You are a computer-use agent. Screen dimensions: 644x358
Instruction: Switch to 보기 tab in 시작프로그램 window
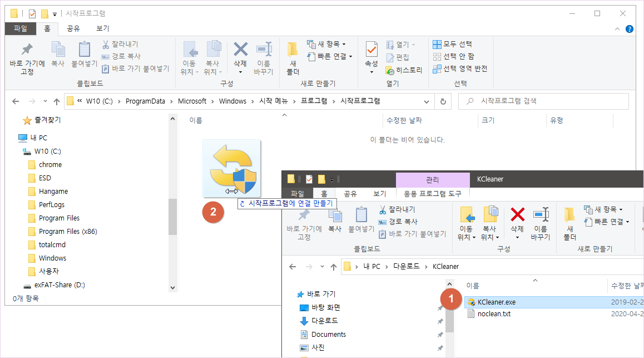pyautogui.click(x=103, y=28)
